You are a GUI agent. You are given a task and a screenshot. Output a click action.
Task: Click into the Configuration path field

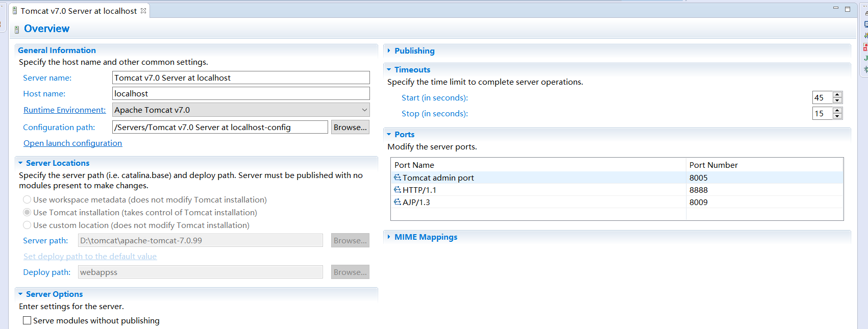tap(220, 127)
